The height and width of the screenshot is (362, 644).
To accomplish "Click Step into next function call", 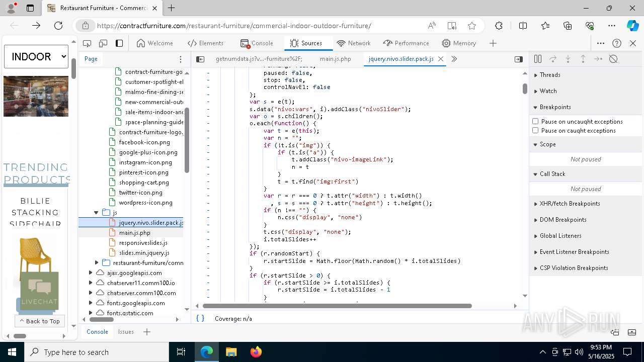I will (568, 59).
